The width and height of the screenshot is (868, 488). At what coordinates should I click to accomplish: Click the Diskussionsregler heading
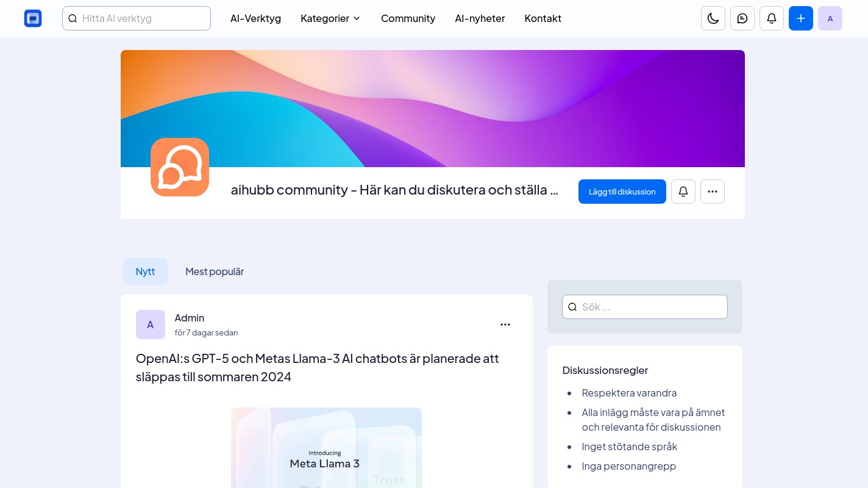(605, 370)
